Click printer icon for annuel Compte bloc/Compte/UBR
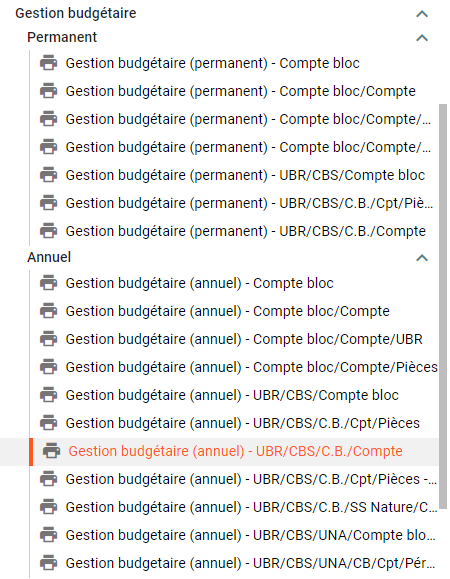The height and width of the screenshot is (579, 450). (x=49, y=339)
